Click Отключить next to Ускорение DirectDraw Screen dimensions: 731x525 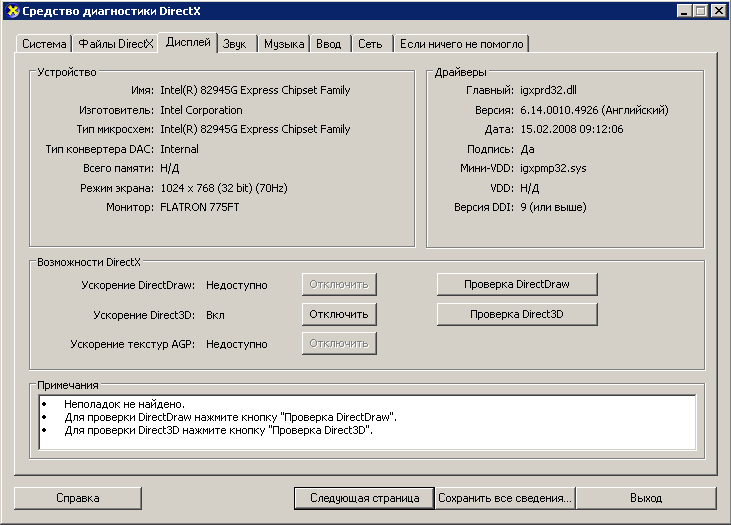pos(339,284)
